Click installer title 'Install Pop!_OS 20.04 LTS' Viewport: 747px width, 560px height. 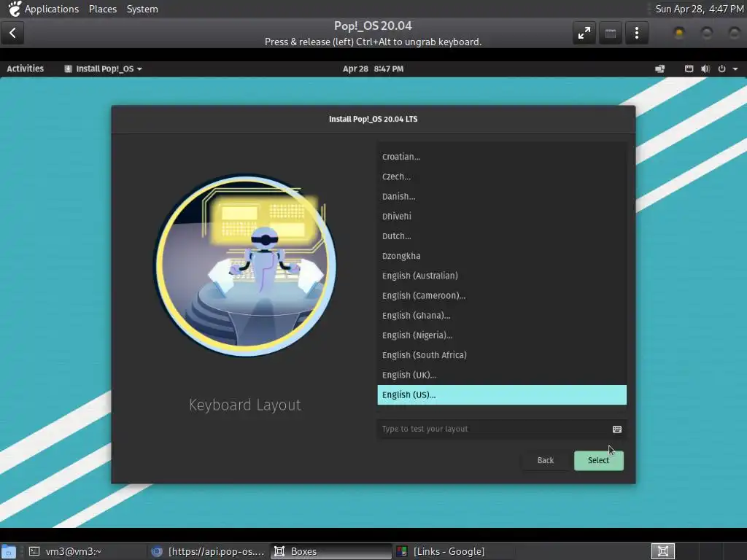[x=373, y=119]
